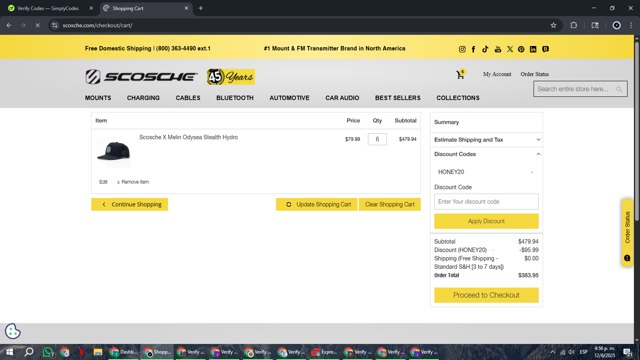
Task: Open the X (Twitter) social icon
Action: [x=510, y=49]
